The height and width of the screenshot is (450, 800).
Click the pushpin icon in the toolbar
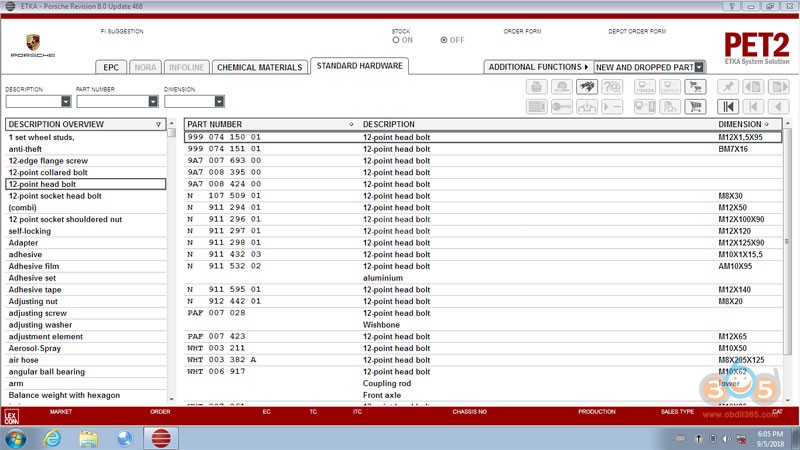click(728, 87)
